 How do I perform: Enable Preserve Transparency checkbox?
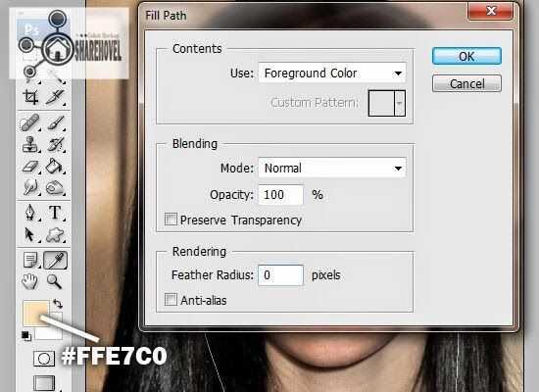tap(171, 220)
